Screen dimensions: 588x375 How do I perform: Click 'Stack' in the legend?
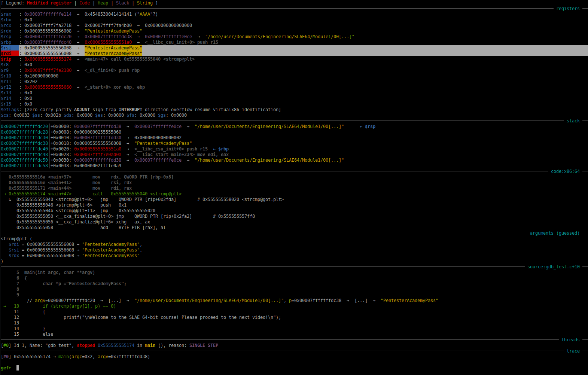coord(122,3)
